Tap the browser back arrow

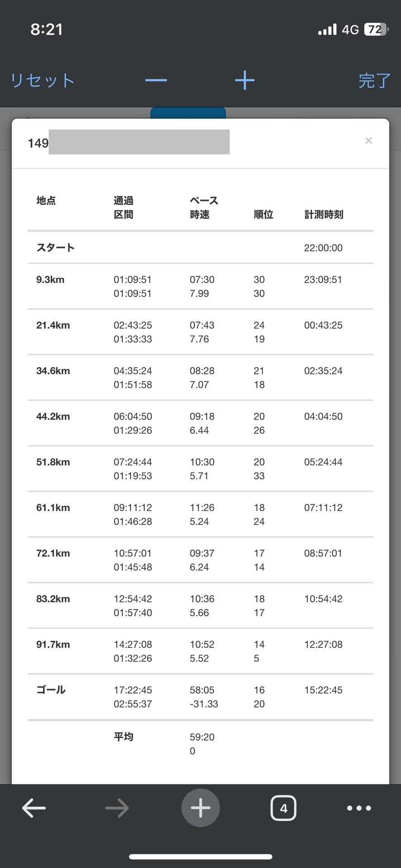[34, 808]
